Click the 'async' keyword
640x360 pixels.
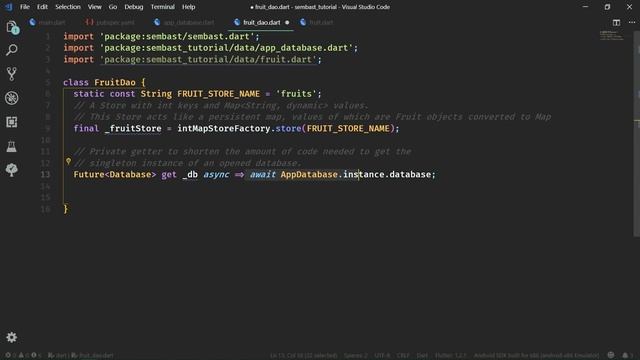click(216, 175)
